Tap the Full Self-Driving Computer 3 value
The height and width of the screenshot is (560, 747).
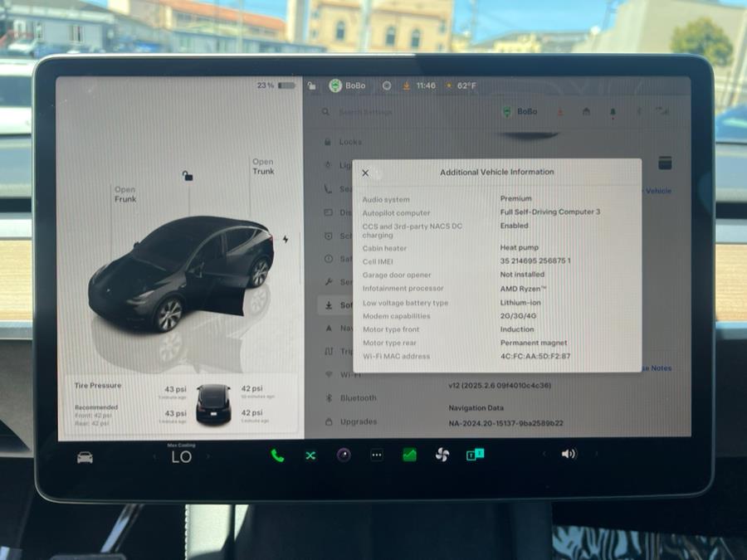[550, 212]
